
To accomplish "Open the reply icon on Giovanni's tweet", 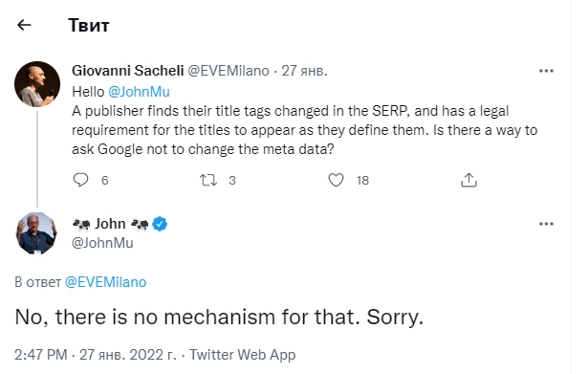I will pos(80,180).
